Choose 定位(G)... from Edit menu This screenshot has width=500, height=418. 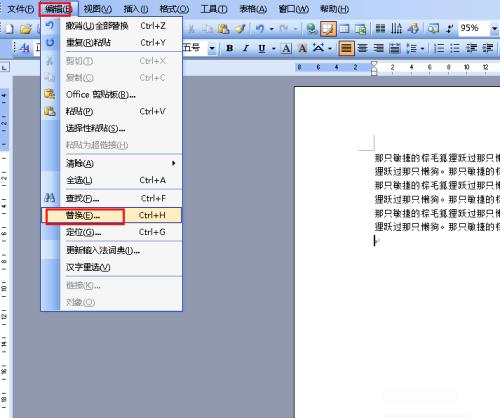point(112,232)
